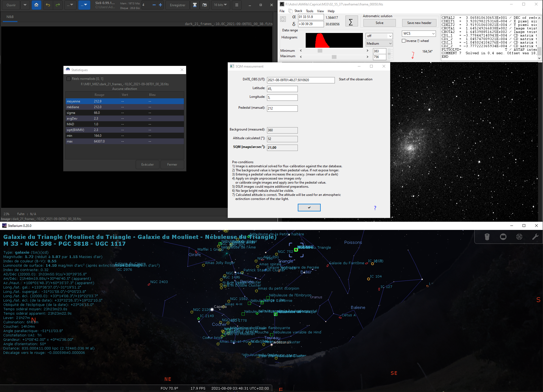
Task: Open the histogram 'off' dropdown
Action: [x=379, y=36]
